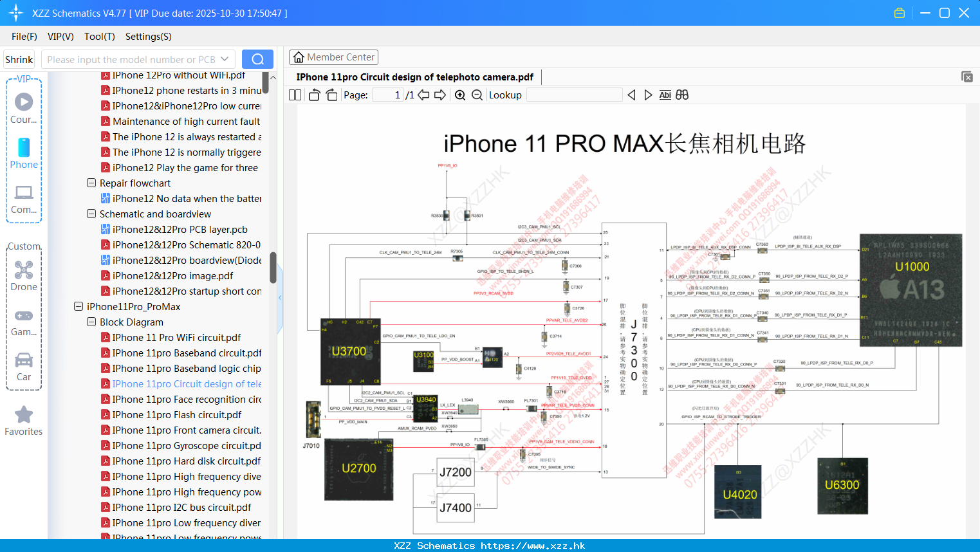Viewport: 980px width, 552px height.
Task: Go to next page arrow
Action: point(440,95)
